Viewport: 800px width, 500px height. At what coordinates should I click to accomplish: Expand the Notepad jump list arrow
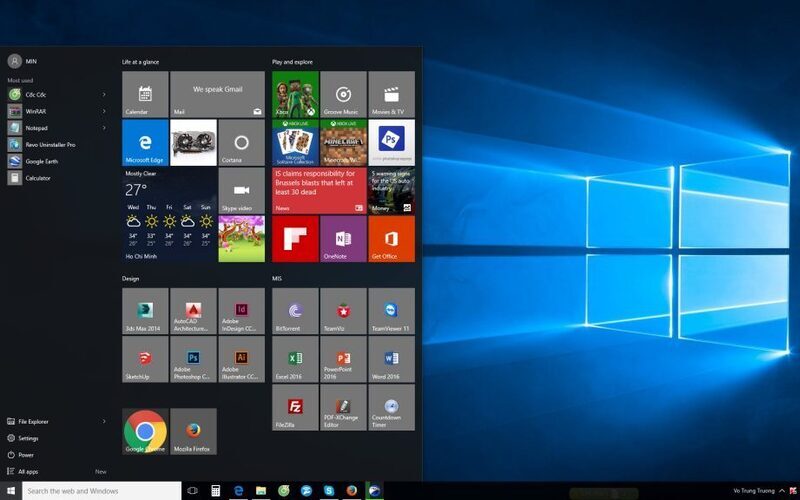tap(104, 128)
